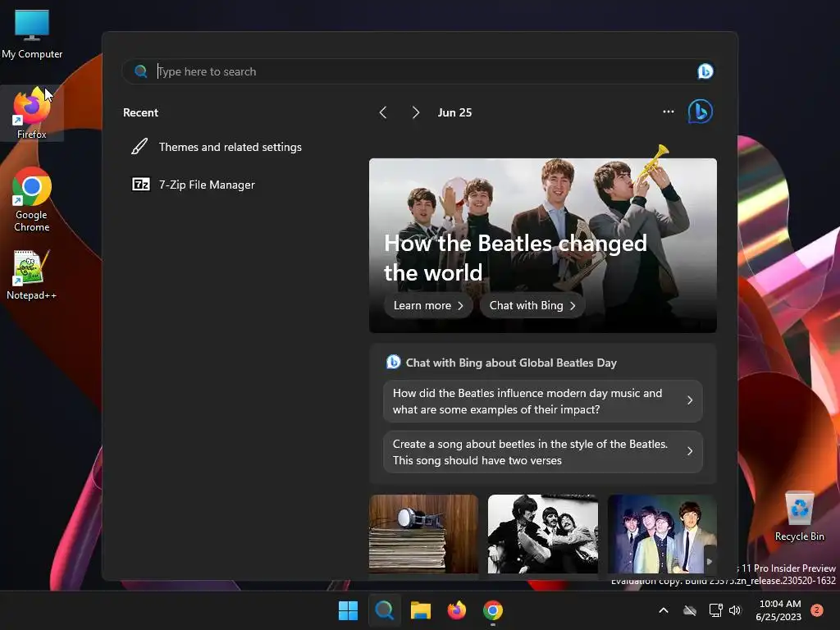Screen dimensions: 840x630
Task: Go to the previous day with the left arrow
Action: [382, 112]
